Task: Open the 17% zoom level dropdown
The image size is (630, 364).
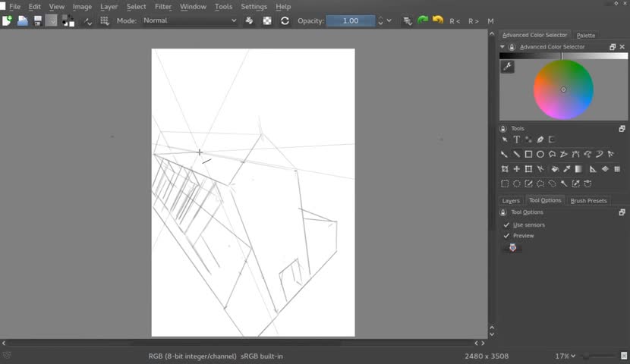Action: (565, 356)
